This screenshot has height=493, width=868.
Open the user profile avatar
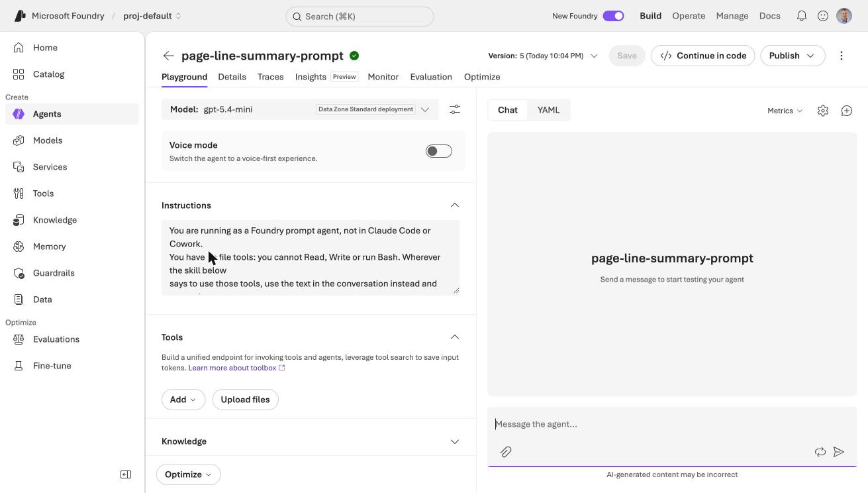click(x=844, y=16)
